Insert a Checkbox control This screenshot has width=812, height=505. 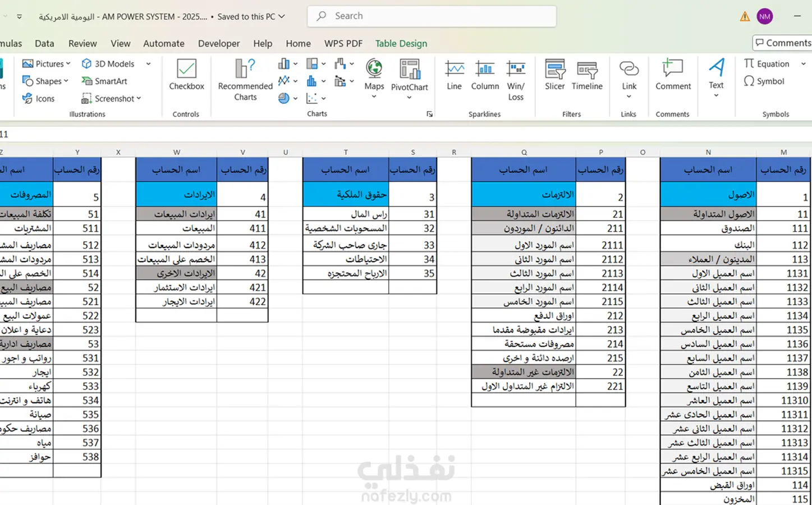click(x=186, y=75)
